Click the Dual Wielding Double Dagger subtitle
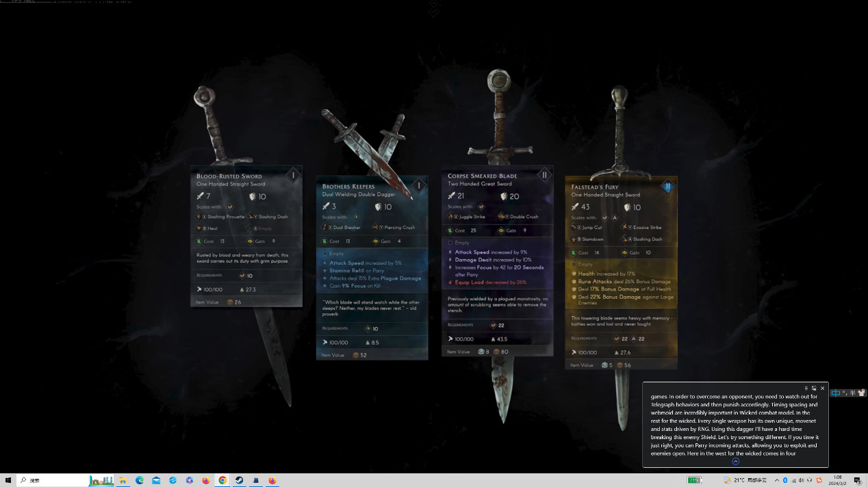The width and height of the screenshot is (868, 487). pos(359,194)
